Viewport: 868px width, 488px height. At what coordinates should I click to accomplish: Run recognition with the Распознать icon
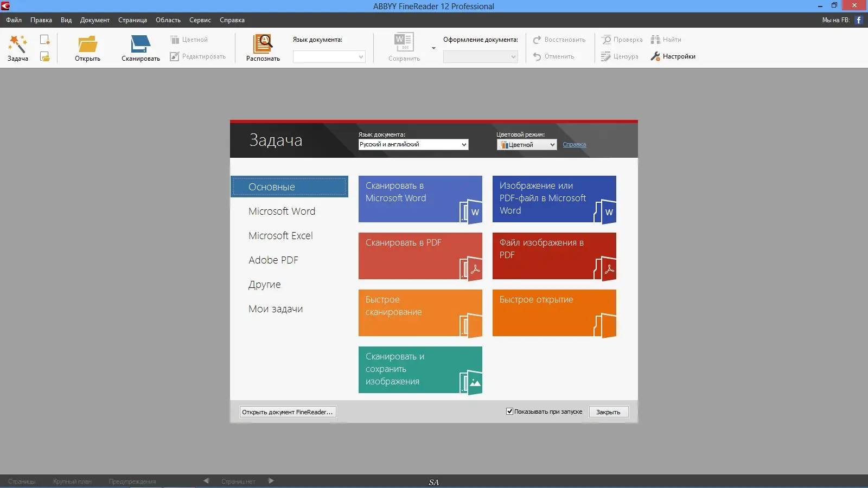click(x=263, y=43)
